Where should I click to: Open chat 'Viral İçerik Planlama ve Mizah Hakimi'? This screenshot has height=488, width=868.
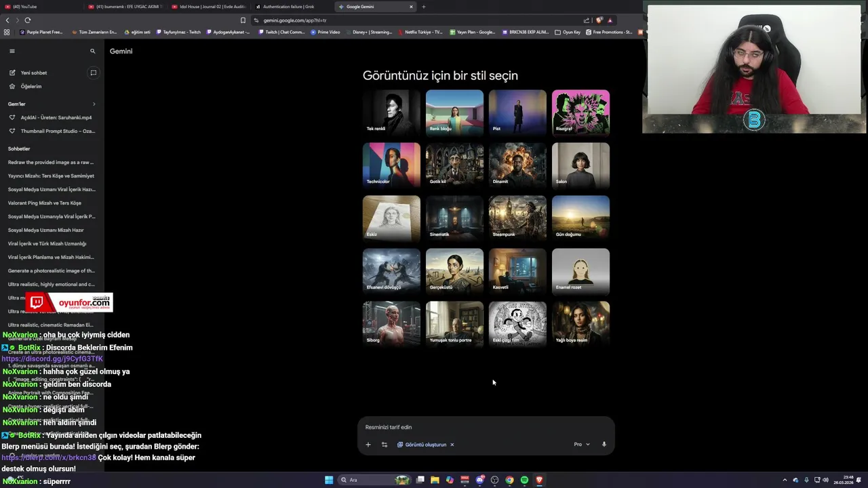tap(51, 257)
